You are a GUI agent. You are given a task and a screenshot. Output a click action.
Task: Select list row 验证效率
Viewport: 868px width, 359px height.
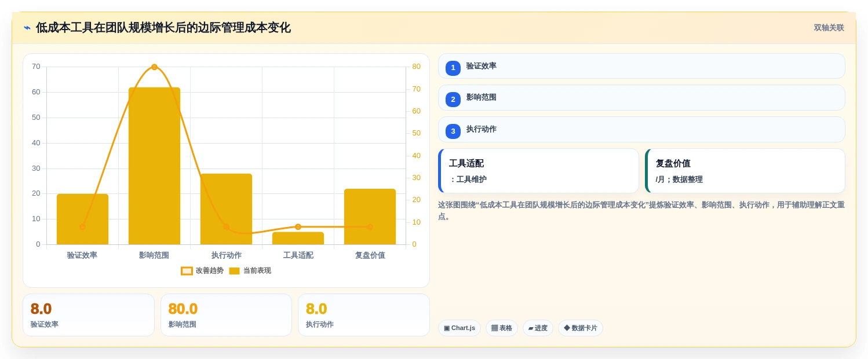coord(641,66)
